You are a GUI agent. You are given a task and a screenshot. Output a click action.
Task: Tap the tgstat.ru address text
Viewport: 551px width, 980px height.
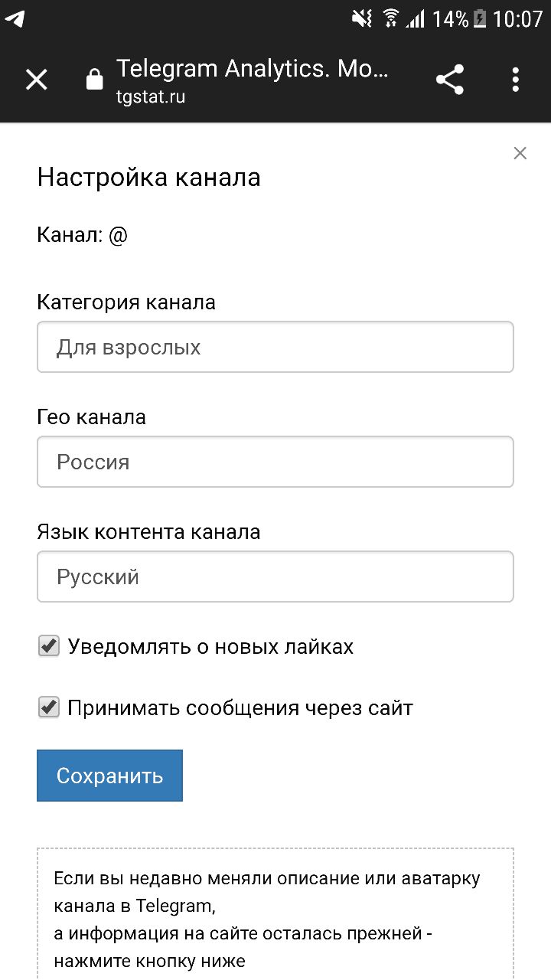151,97
